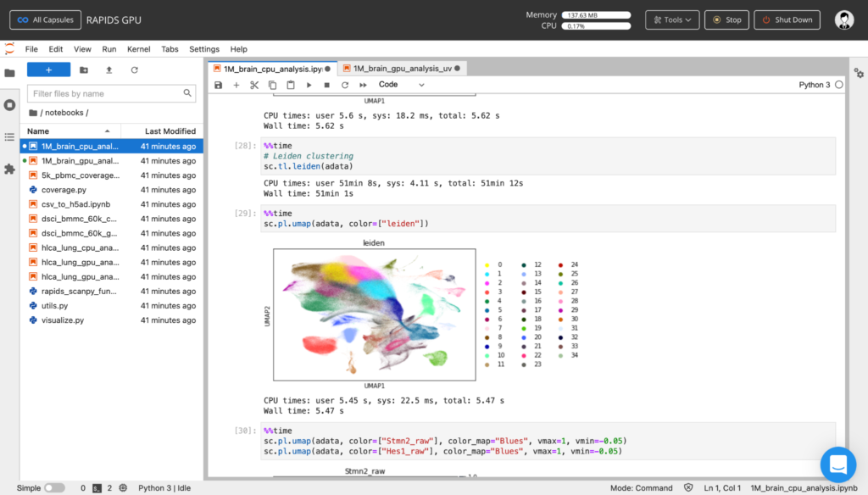
Task: Toggle Simple interface mode
Action: [53, 487]
